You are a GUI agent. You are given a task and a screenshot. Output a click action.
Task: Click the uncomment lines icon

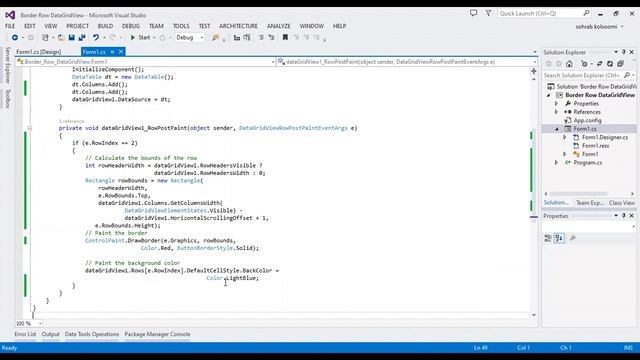271,38
